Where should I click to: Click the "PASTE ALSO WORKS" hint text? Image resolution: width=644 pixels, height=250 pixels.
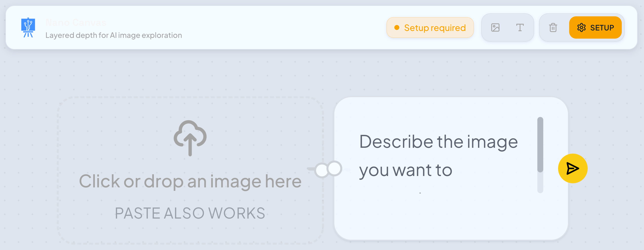(190, 213)
